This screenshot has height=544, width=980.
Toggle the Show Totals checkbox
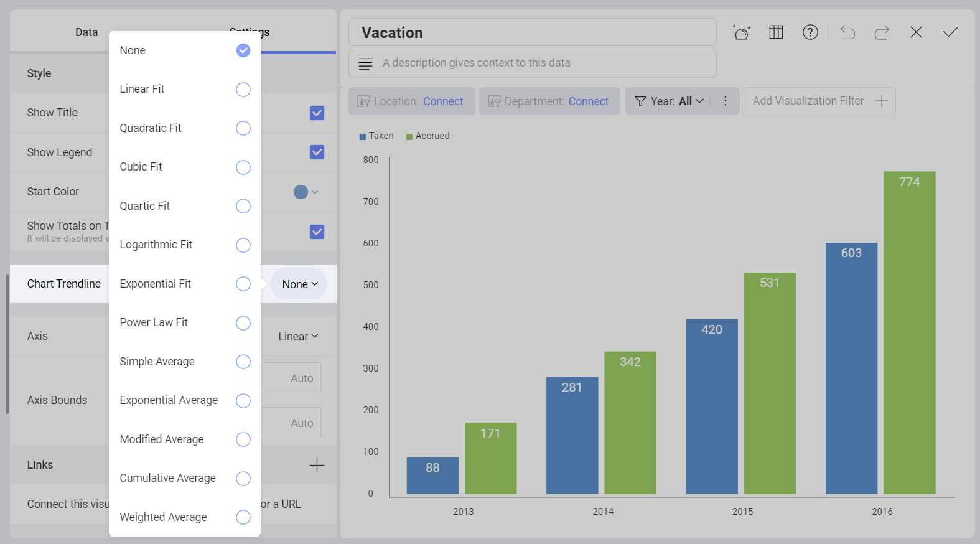coord(317,232)
